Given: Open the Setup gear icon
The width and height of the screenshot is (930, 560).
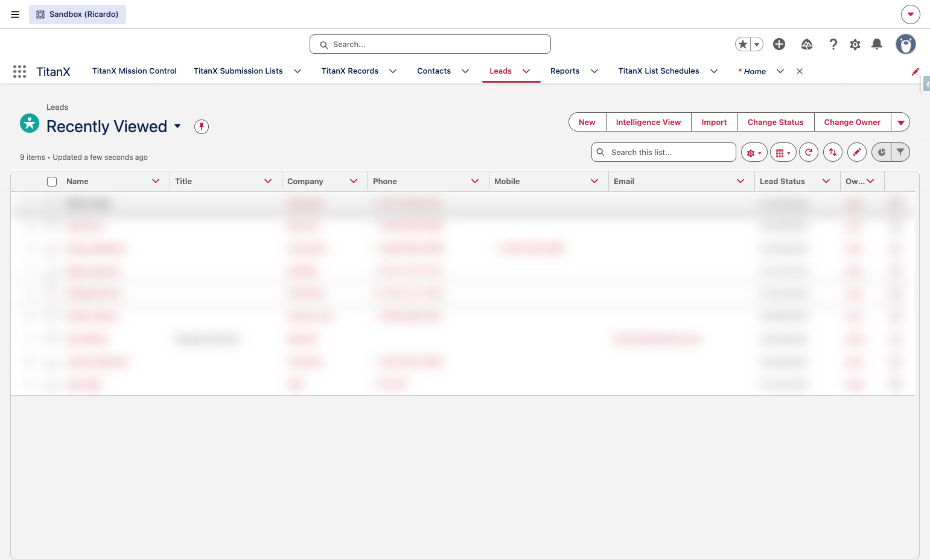Looking at the screenshot, I should pyautogui.click(x=855, y=44).
